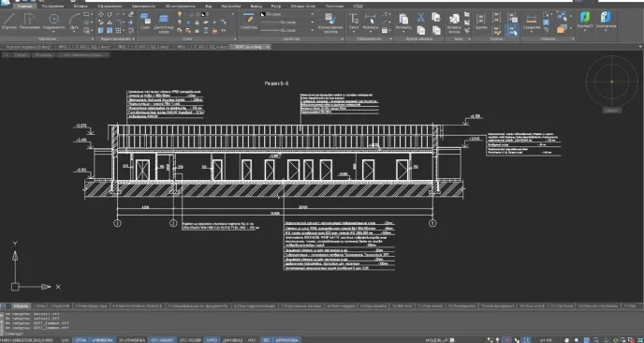Click the Свойства properties button
644x343 pixels.
(248, 22)
